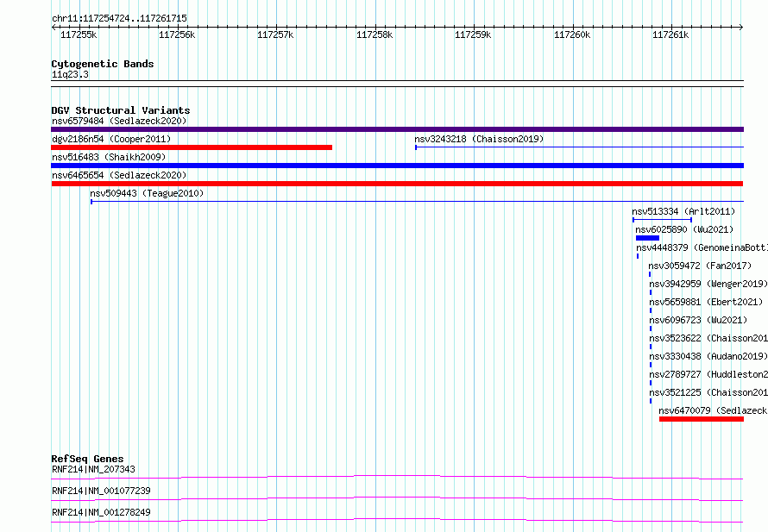Click the nsv6470079 red variant bar
The image size is (768, 532).
pyautogui.click(x=702, y=419)
